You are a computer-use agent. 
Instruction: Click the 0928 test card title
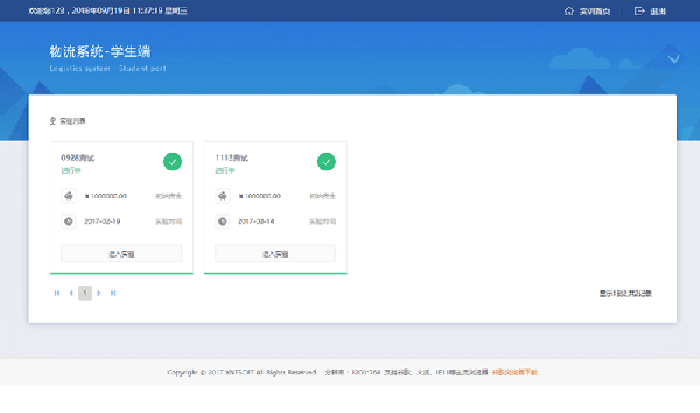point(77,157)
